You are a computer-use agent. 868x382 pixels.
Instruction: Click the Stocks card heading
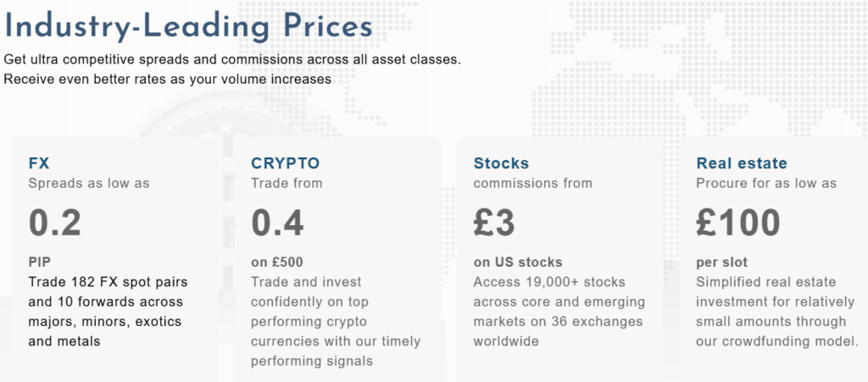click(501, 163)
